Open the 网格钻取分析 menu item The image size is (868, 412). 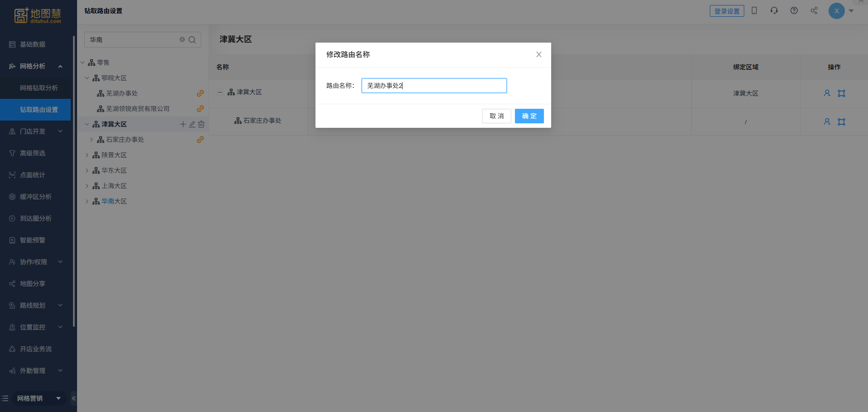tap(39, 88)
